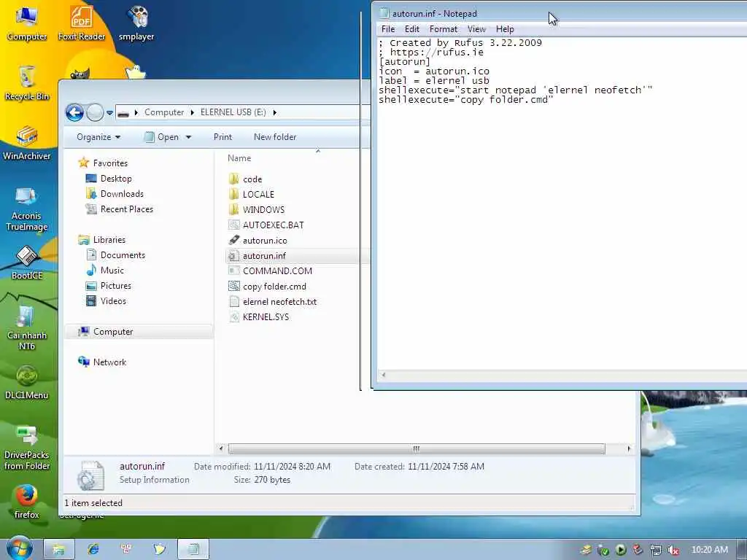Open Notepad's Help menu

coord(505,29)
